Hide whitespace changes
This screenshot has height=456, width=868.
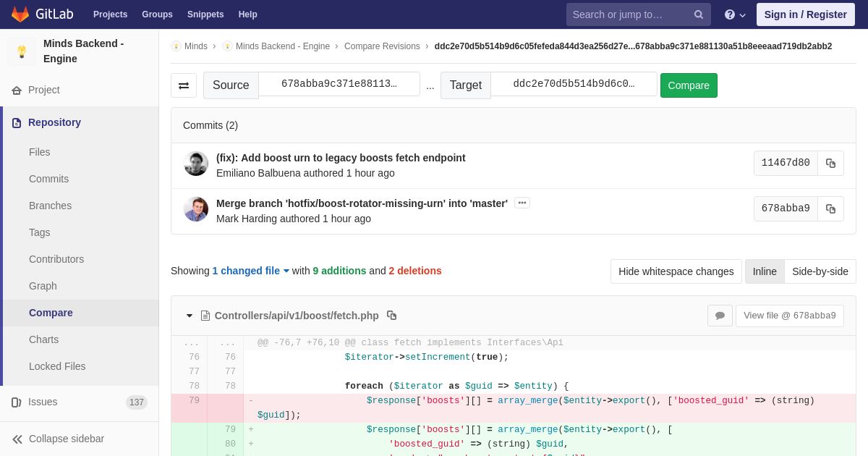tap(676, 271)
